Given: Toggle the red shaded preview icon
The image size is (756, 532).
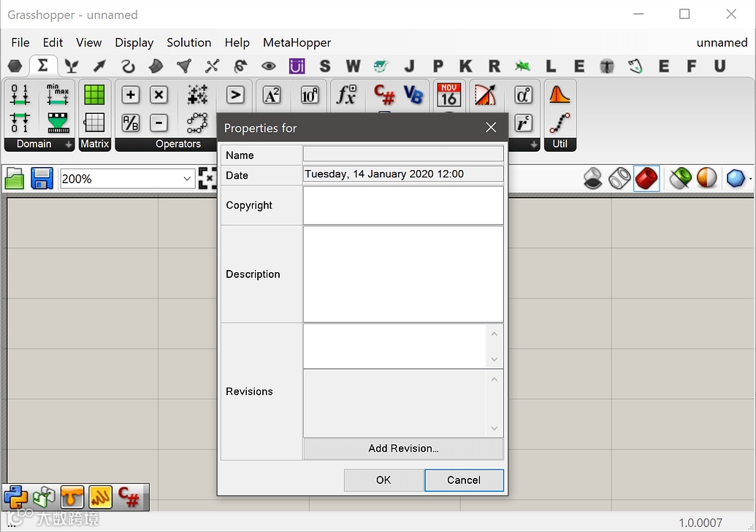Looking at the screenshot, I should [x=646, y=178].
